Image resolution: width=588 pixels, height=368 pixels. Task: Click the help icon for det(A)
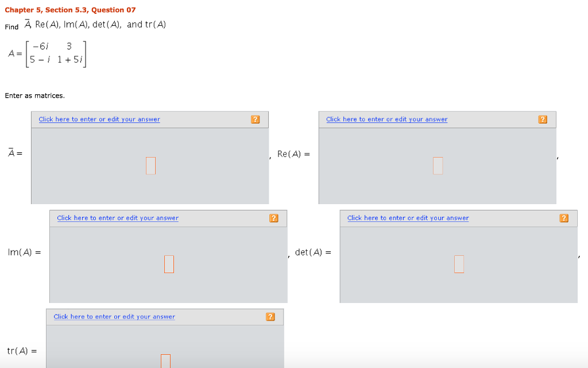[564, 218]
